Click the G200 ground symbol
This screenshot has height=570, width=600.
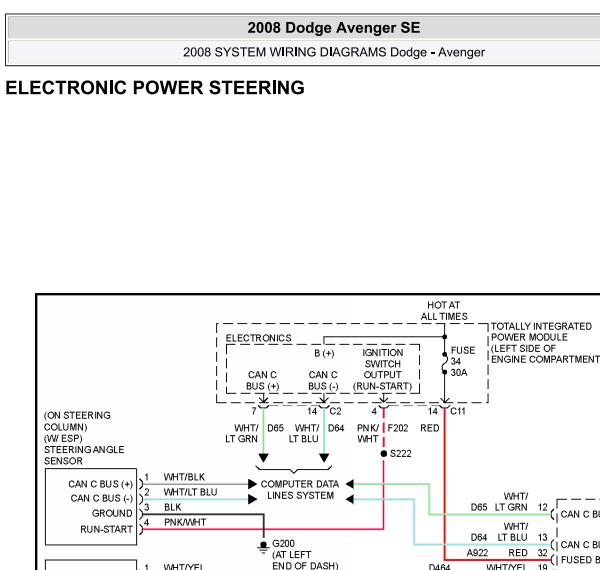(263, 547)
